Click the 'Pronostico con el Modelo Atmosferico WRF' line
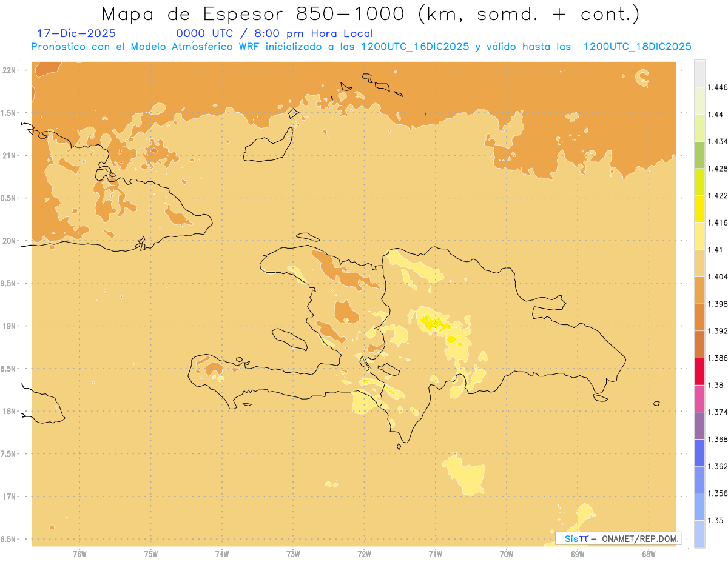728x562 pixels. 361,47
